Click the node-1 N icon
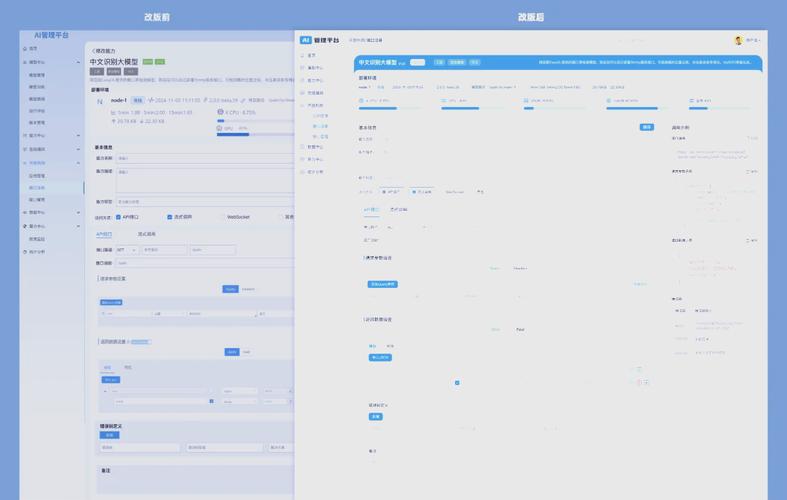 click(x=99, y=101)
